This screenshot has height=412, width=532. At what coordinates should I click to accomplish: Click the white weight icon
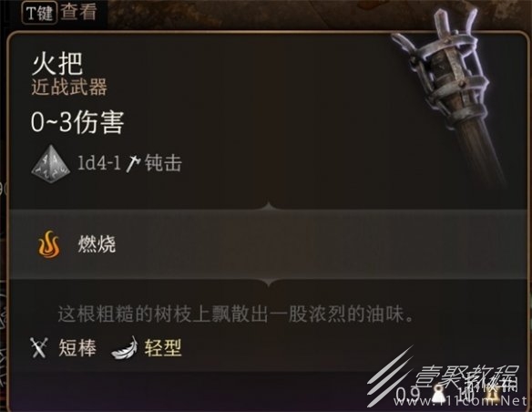(439, 395)
